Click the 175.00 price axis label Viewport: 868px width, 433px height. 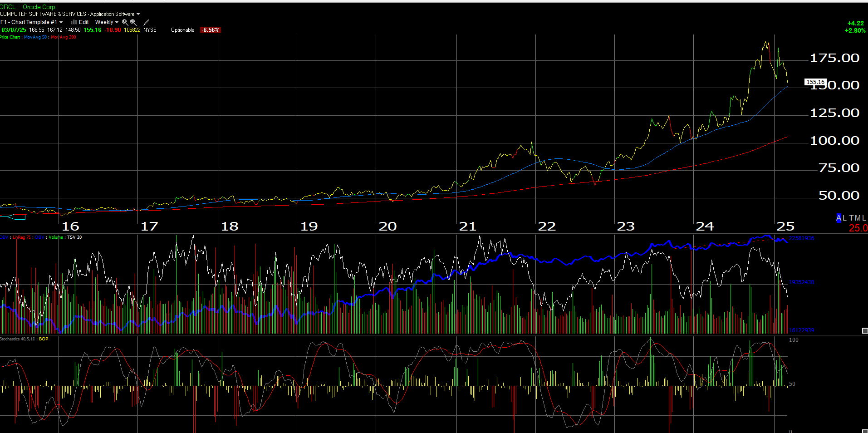tap(834, 58)
